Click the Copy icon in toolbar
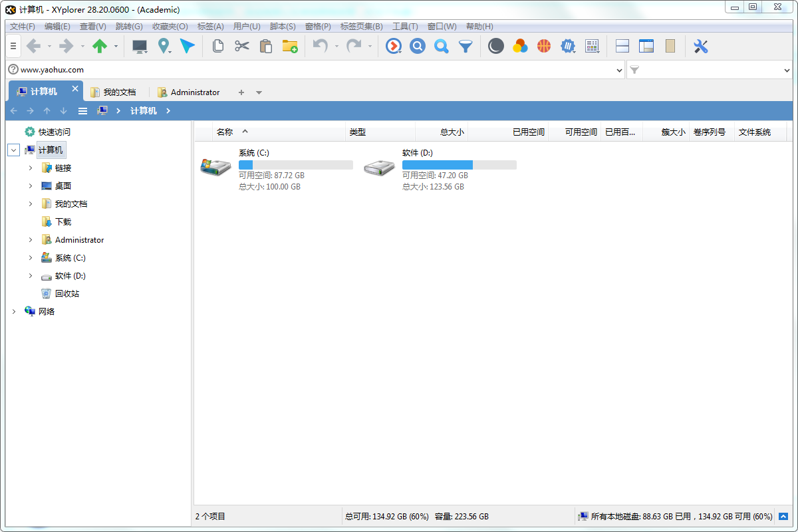This screenshot has width=798, height=532. 217,46
